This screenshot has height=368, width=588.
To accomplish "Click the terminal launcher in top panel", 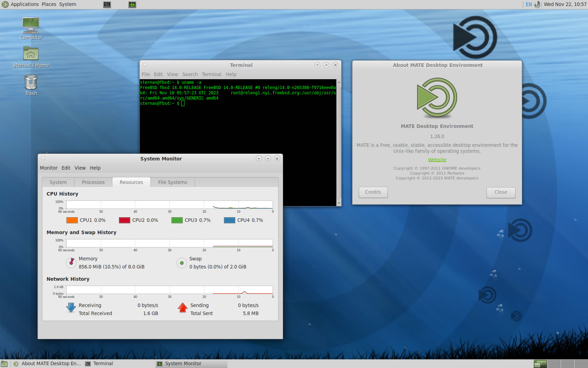I will (x=107, y=5).
